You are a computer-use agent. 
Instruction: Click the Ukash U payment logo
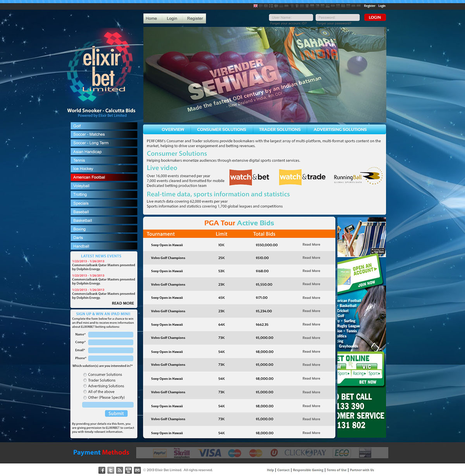coord(274,453)
